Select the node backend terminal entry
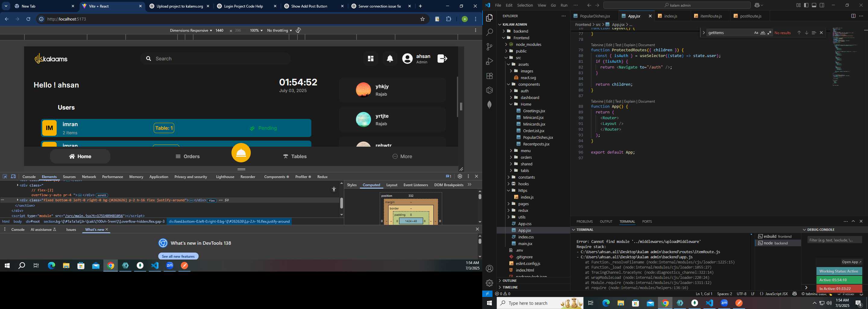Image resolution: width=868 pixels, height=309 pixels. [778, 243]
